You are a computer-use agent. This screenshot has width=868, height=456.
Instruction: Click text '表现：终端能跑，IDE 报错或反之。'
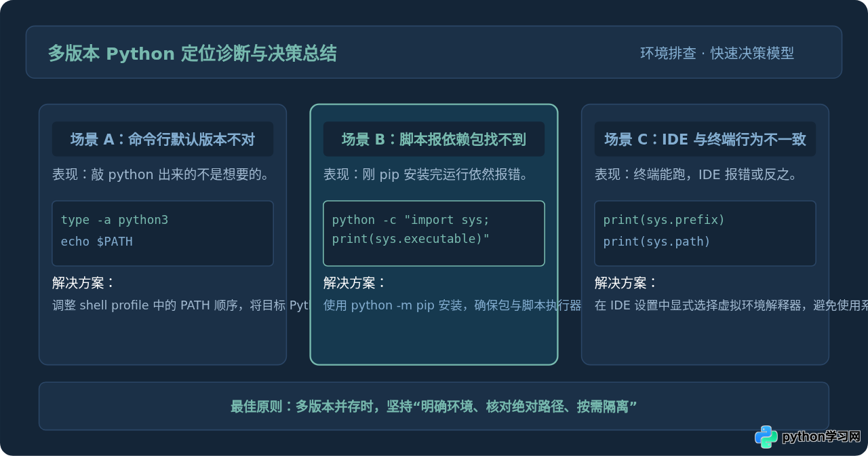click(696, 174)
